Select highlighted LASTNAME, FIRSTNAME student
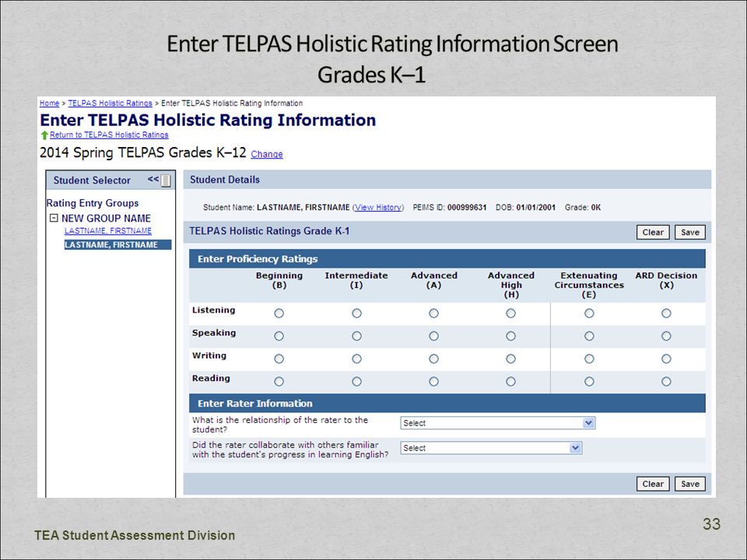The width and height of the screenshot is (747, 560). point(117,245)
